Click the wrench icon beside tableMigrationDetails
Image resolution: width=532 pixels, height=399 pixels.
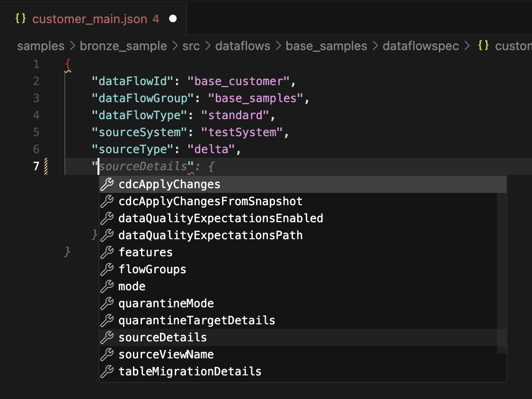click(x=107, y=372)
